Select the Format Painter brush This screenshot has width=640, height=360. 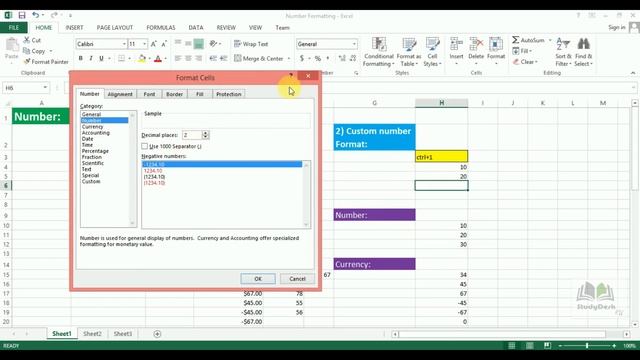[27, 62]
